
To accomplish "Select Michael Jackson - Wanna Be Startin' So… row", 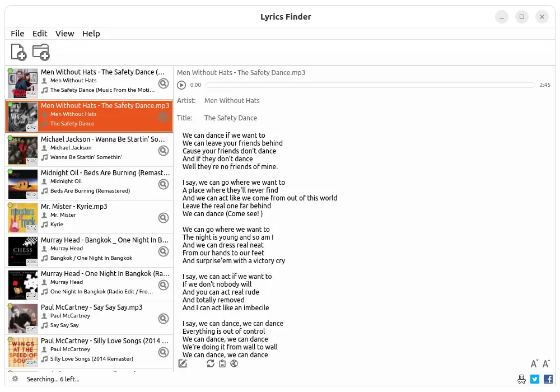I will [89, 150].
